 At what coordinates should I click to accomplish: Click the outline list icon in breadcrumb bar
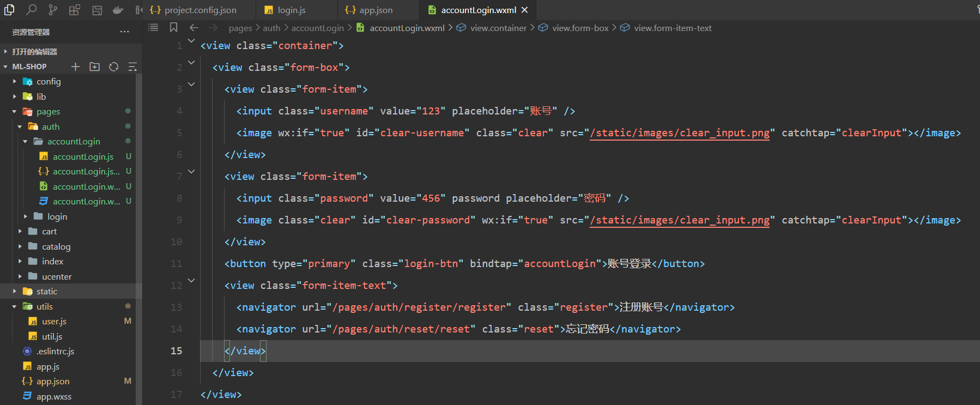pyautogui.click(x=153, y=27)
